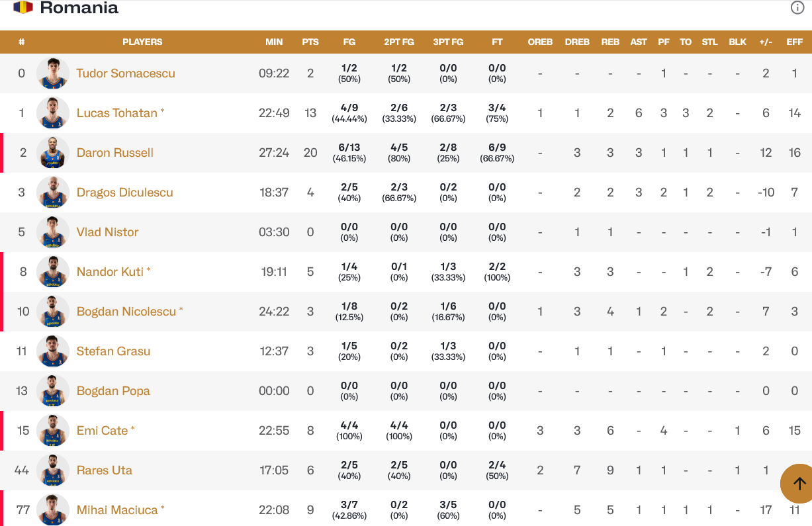Viewport: 812px width, 526px height.
Task: Click Emi Cate's avatar image
Action: (x=53, y=431)
